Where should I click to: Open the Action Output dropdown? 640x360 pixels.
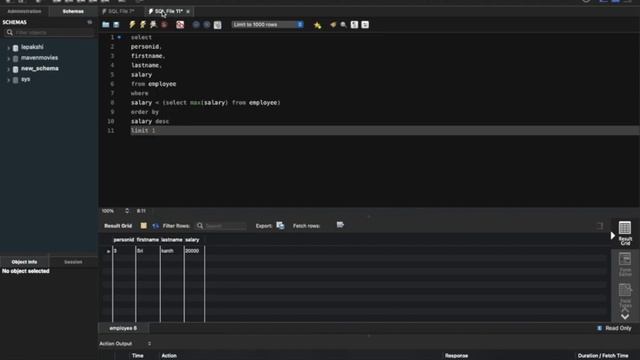pyautogui.click(x=125, y=344)
